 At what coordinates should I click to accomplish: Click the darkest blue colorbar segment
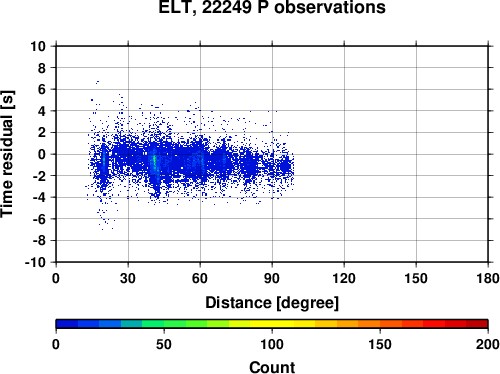point(67,324)
